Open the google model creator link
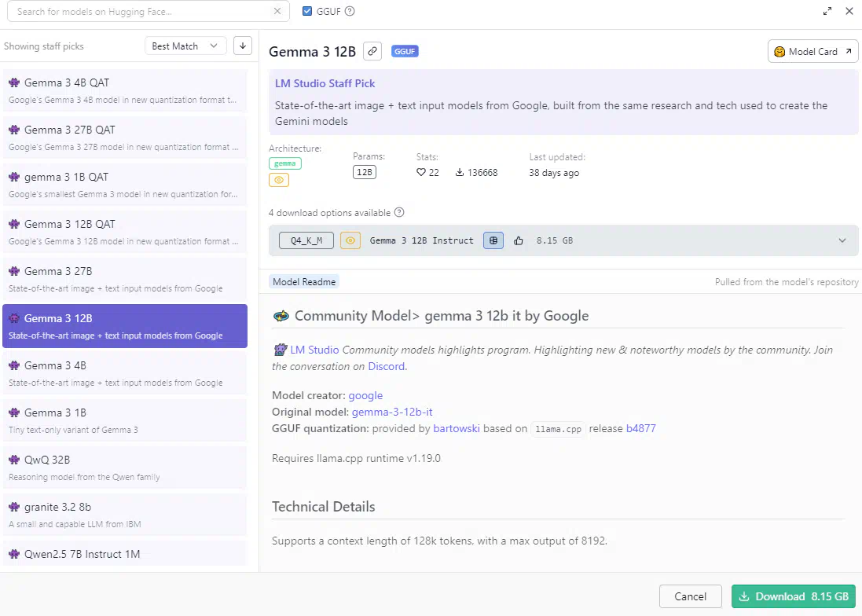Image resolution: width=862 pixels, height=616 pixels. click(365, 395)
